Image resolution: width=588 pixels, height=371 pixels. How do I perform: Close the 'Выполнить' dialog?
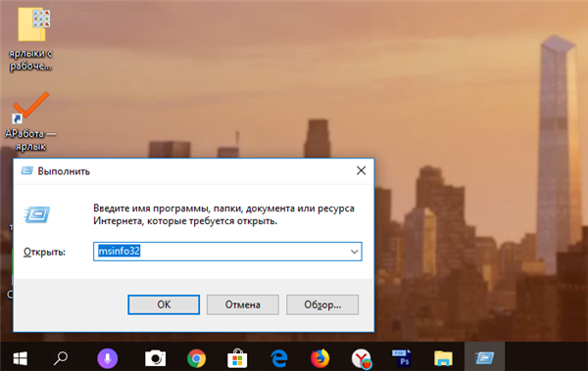pos(361,171)
